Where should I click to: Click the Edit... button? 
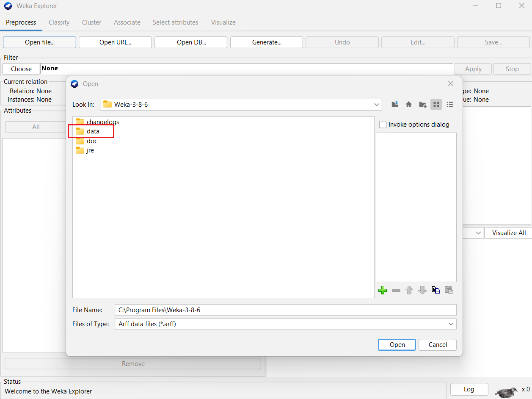click(x=418, y=42)
